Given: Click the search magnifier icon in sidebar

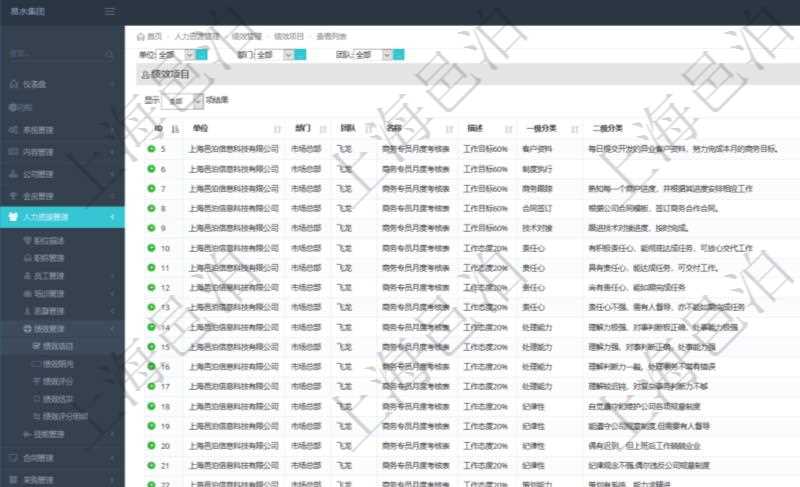Looking at the screenshot, I should coord(109,54).
